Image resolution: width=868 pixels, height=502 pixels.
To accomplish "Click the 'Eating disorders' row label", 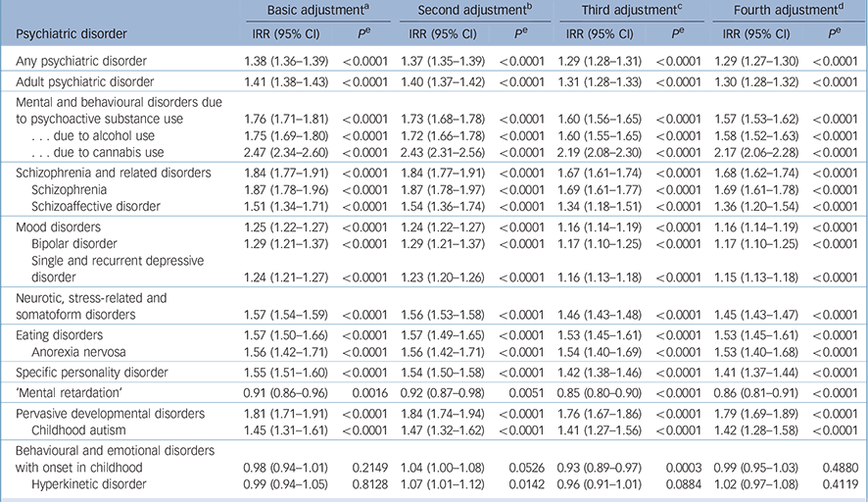I will (60, 335).
